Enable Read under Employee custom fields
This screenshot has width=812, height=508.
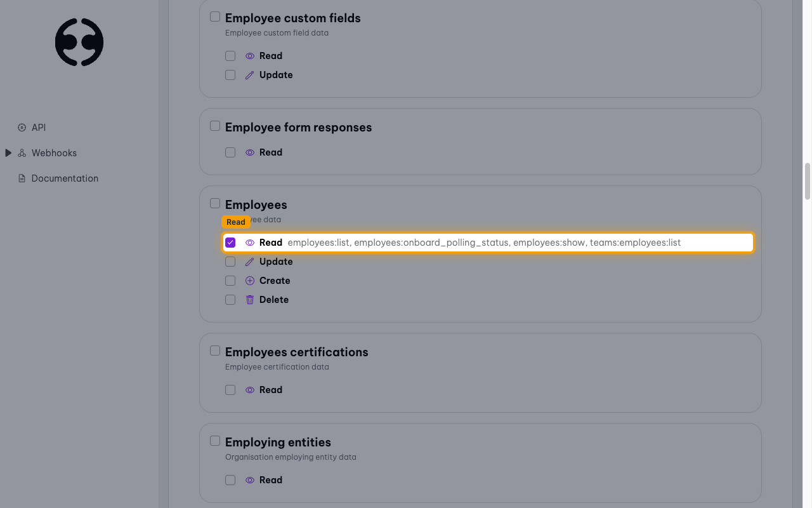tap(230, 56)
